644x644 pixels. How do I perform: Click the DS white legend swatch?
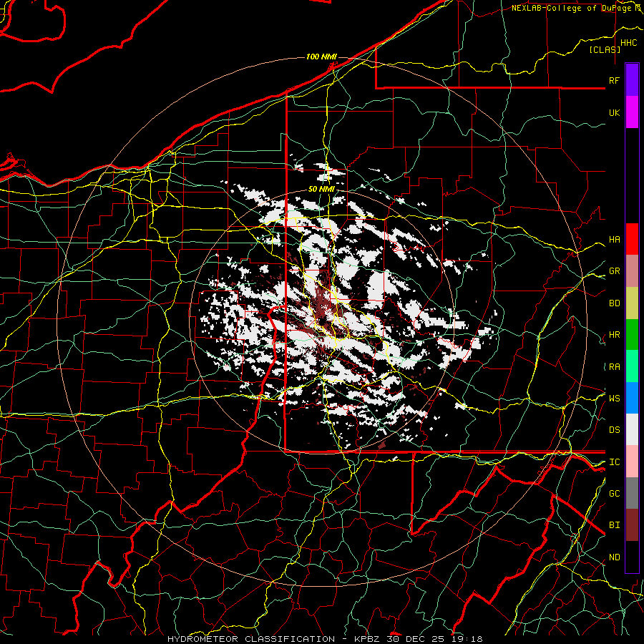coord(632,429)
